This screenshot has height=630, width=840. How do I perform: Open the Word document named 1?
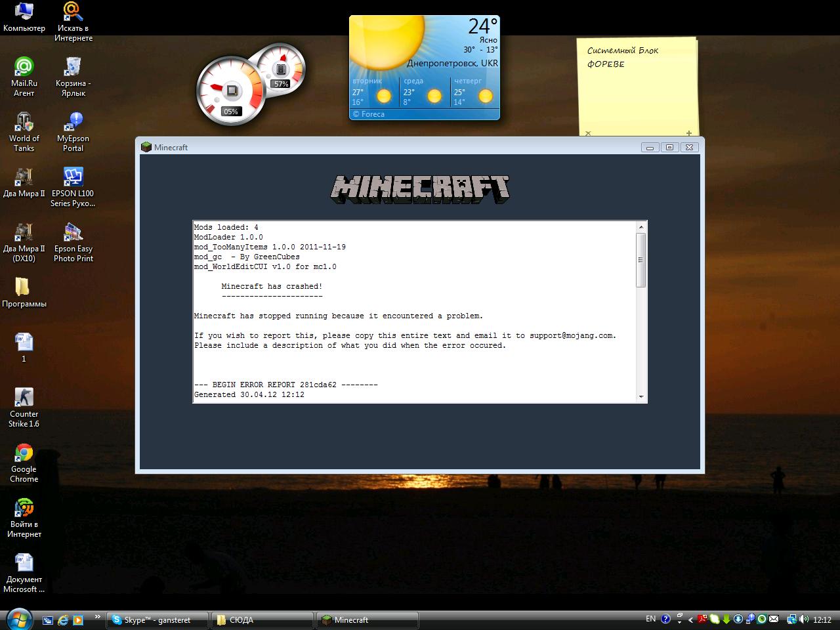click(24, 348)
